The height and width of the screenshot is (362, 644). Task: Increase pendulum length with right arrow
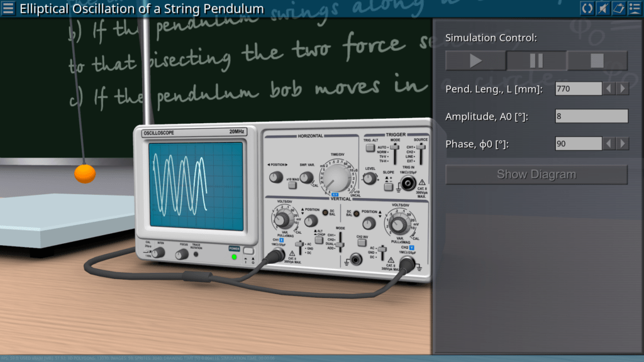click(x=622, y=89)
